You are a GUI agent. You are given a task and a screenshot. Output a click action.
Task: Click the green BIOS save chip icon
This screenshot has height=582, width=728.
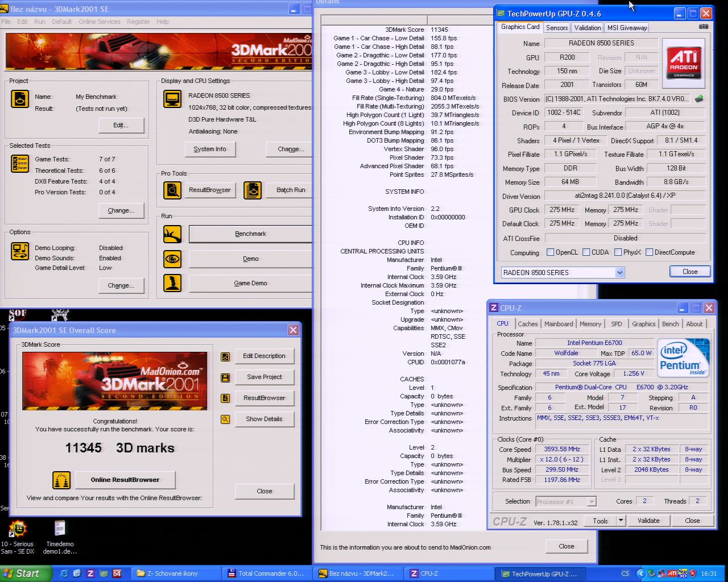[x=699, y=98]
